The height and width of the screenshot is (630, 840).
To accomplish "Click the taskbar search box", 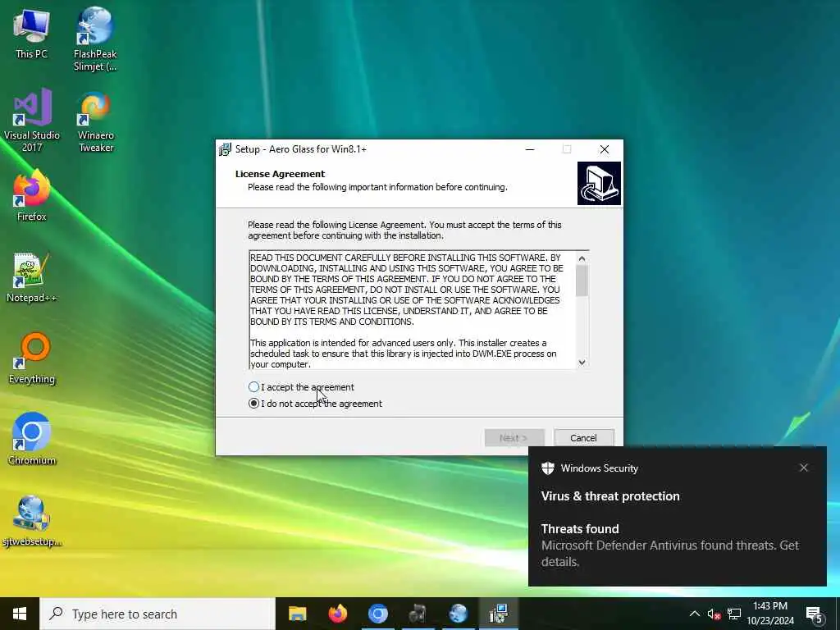I will [157, 614].
